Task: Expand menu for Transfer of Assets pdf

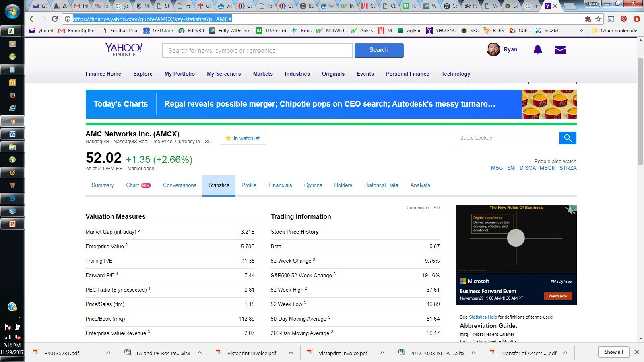Action: pyautogui.click(x=565, y=353)
